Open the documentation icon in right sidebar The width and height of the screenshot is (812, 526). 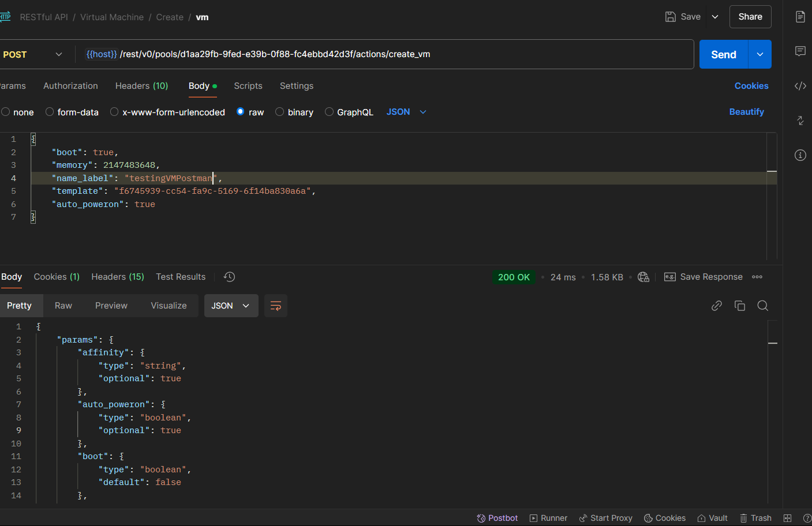(x=800, y=17)
